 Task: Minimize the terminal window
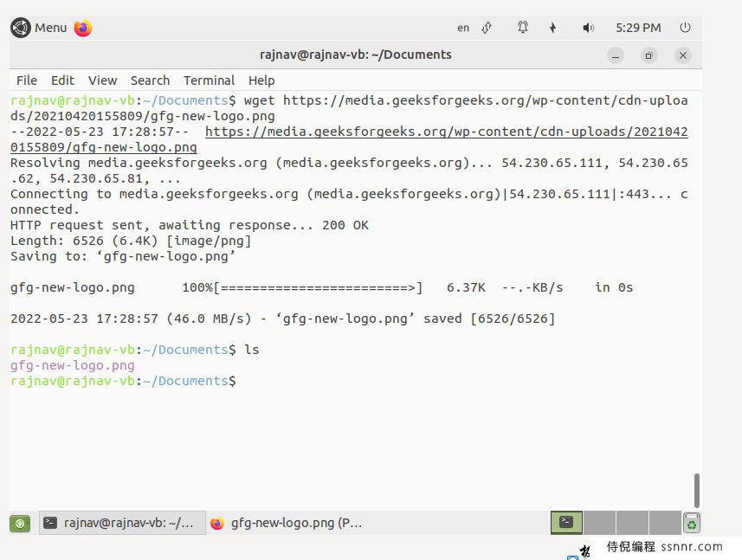pyautogui.click(x=616, y=55)
